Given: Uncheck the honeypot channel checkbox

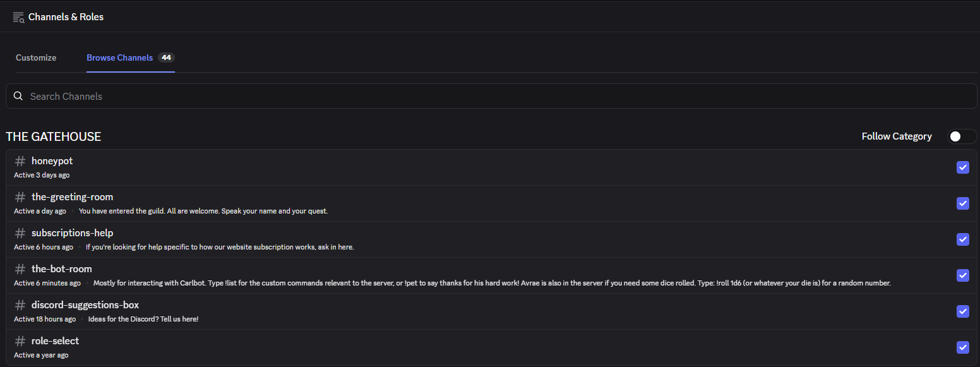Looking at the screenshot, I should [963, 167].
